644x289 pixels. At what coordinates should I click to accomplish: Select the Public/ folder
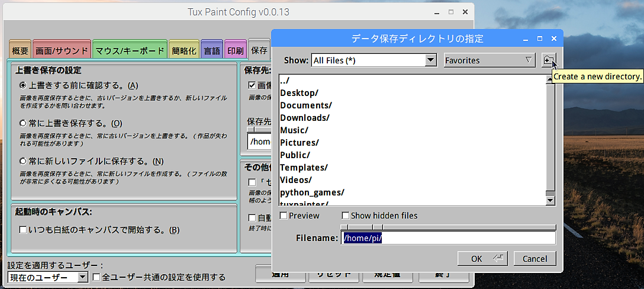[x=295, y=155]
